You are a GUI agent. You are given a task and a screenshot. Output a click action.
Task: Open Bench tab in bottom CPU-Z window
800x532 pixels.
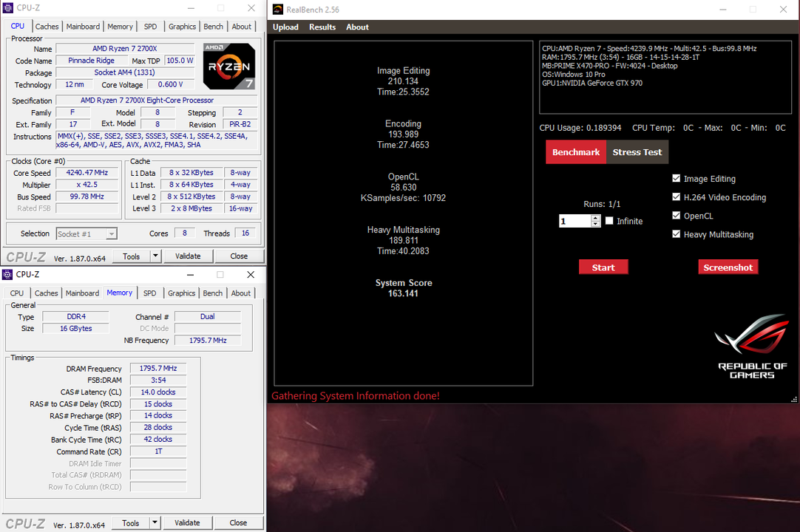coord(213,293)
